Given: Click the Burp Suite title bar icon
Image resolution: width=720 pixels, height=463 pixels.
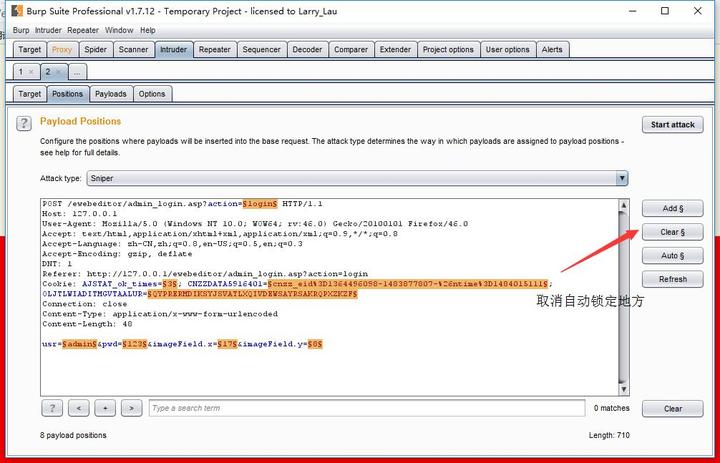Looking at the screenshot, I should pos(17,11).
